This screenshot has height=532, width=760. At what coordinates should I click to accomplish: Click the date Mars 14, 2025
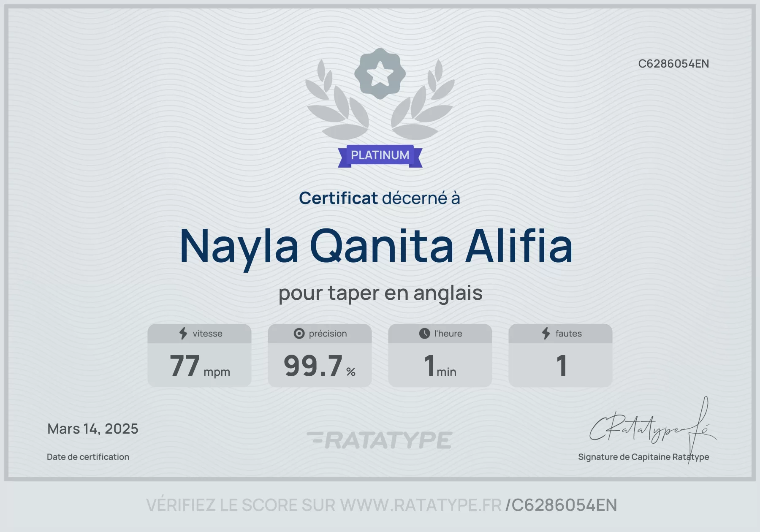(93, 429)
